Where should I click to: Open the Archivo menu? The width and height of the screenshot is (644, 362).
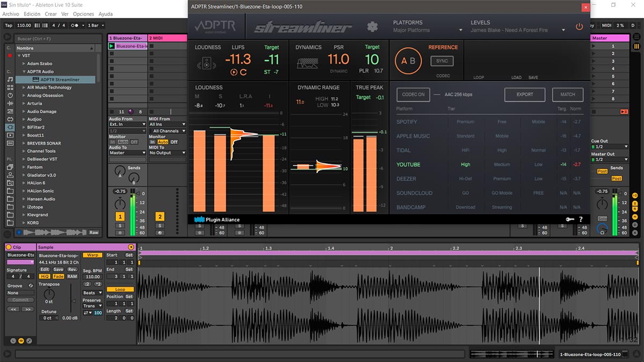point(11,14)
